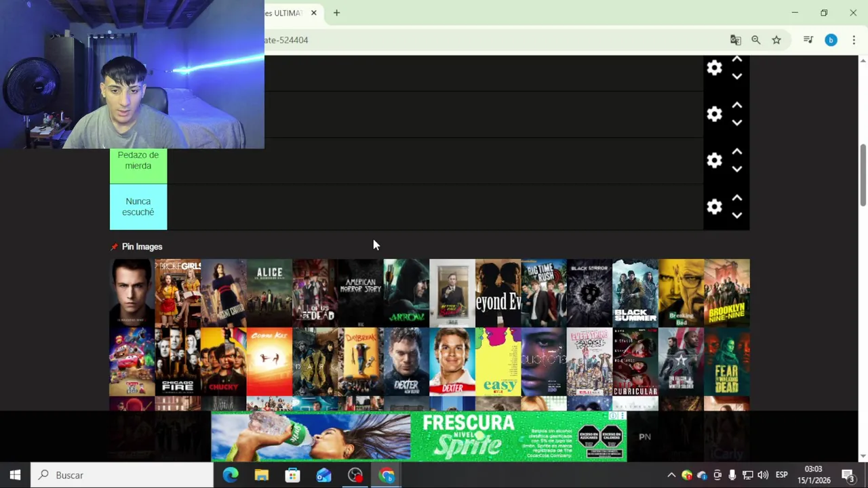
Task: Pick the Fear the Walking Dead poster
Action: (727, 362)
